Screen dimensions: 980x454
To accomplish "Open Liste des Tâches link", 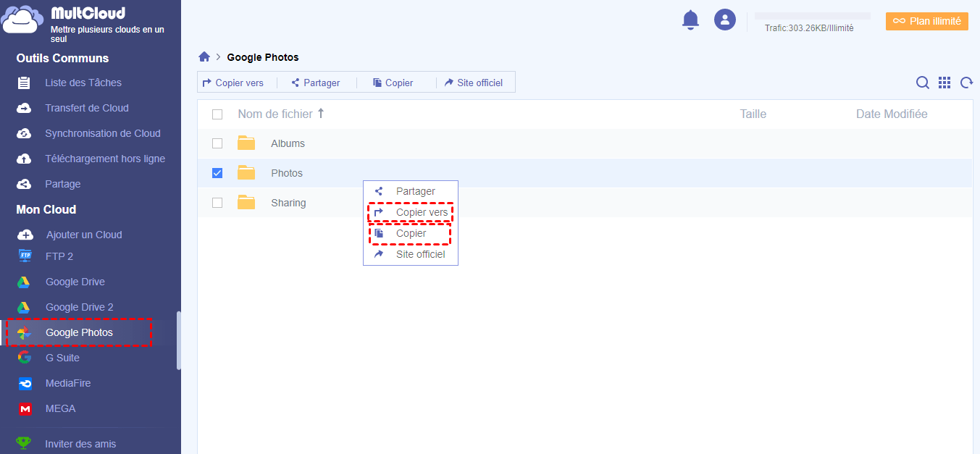I will (83, 83).
